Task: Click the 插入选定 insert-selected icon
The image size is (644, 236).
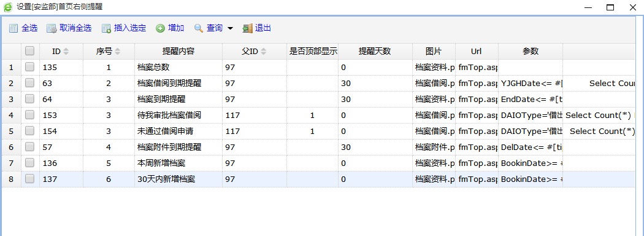Action: pos(106,28)
